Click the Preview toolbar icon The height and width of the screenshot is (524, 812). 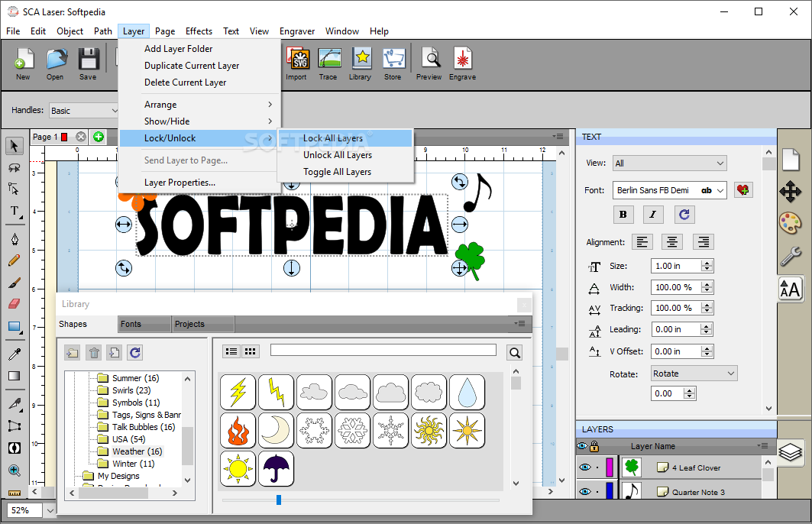(x=429, y=63)
